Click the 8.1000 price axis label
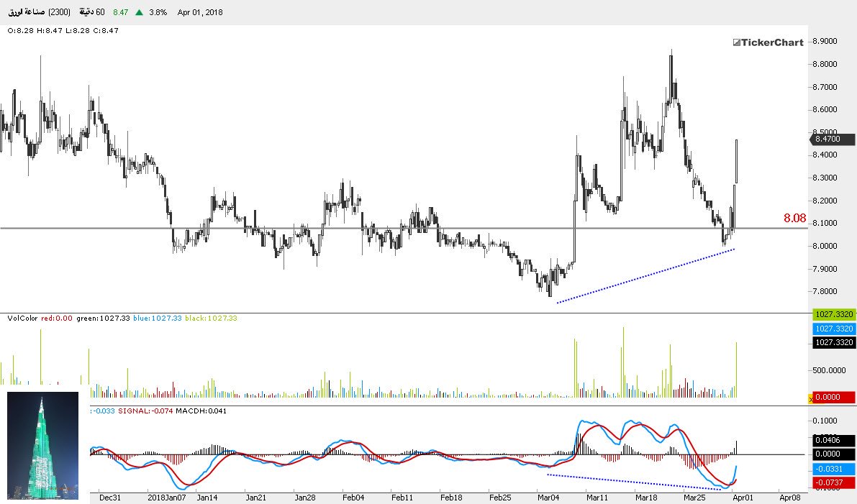 tap(825, 223)
